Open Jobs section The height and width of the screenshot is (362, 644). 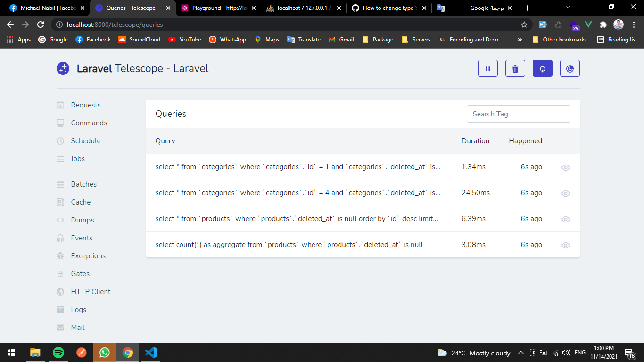pos(78,159)
